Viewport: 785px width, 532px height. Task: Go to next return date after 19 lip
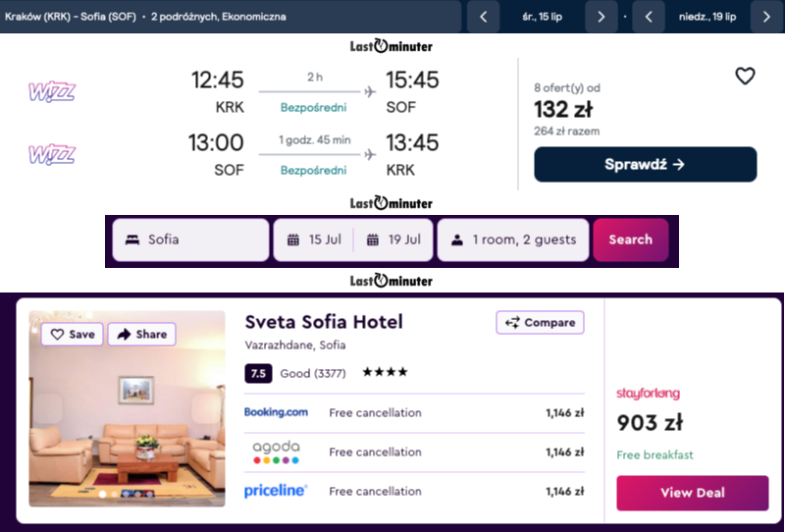click(766, 17)
